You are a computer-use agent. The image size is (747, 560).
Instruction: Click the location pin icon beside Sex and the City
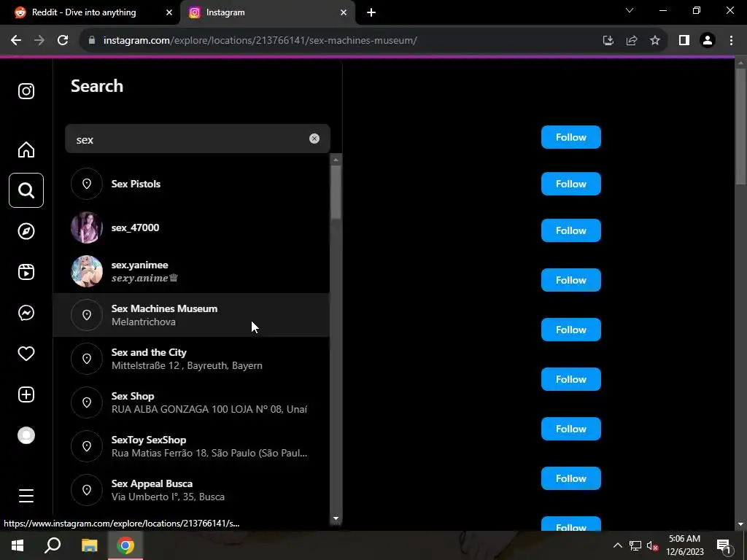(x=87, y=359)
